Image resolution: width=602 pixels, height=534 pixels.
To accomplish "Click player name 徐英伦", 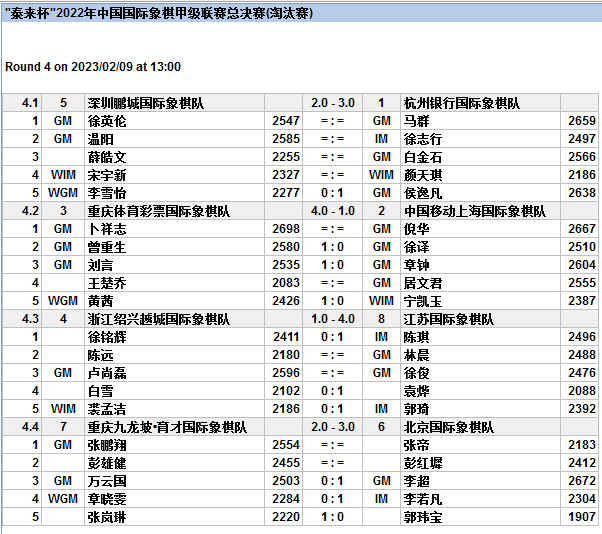I will 107,121.
